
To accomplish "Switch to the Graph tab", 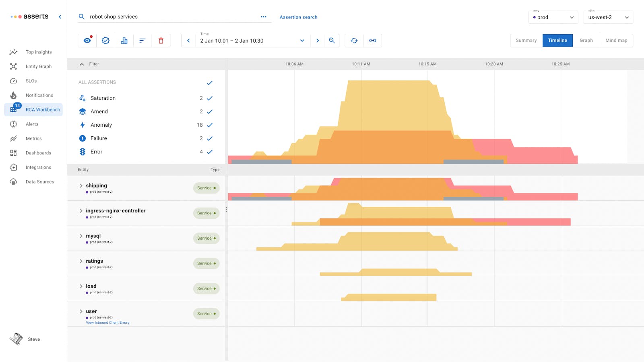I will [x=586, y=41].
